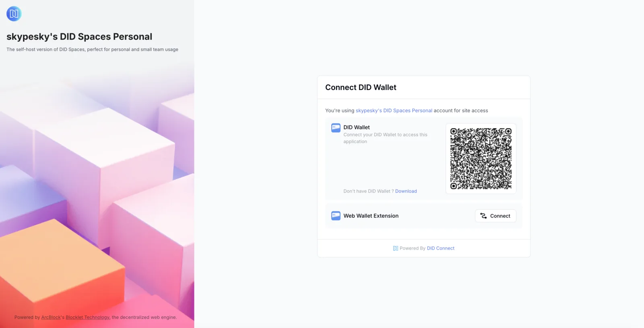Follow the DID Connect link
644x328 pixels.
(x=441, y=248)
